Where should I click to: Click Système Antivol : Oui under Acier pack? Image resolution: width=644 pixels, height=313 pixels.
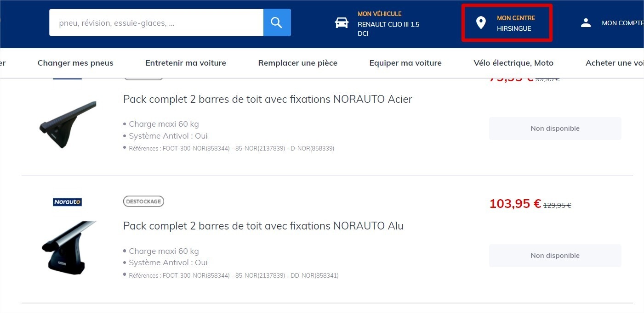pyautogui.click(x=168, y=136)
